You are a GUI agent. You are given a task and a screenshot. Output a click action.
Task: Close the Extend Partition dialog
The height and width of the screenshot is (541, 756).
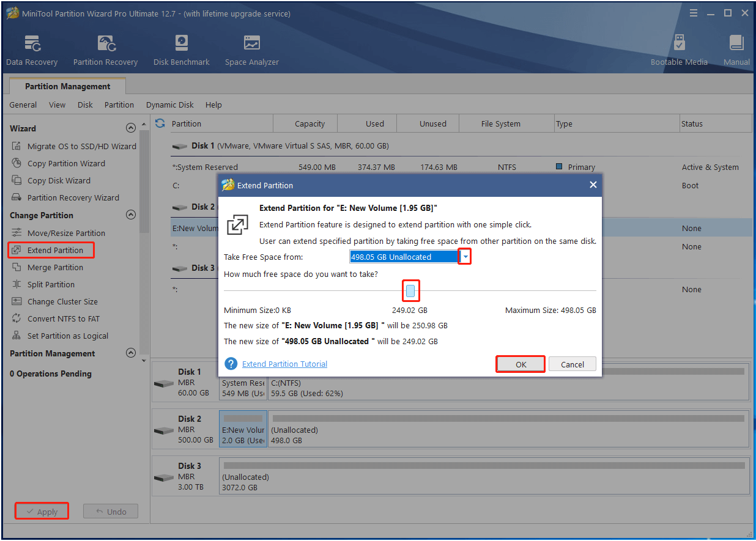click(593, 185)
